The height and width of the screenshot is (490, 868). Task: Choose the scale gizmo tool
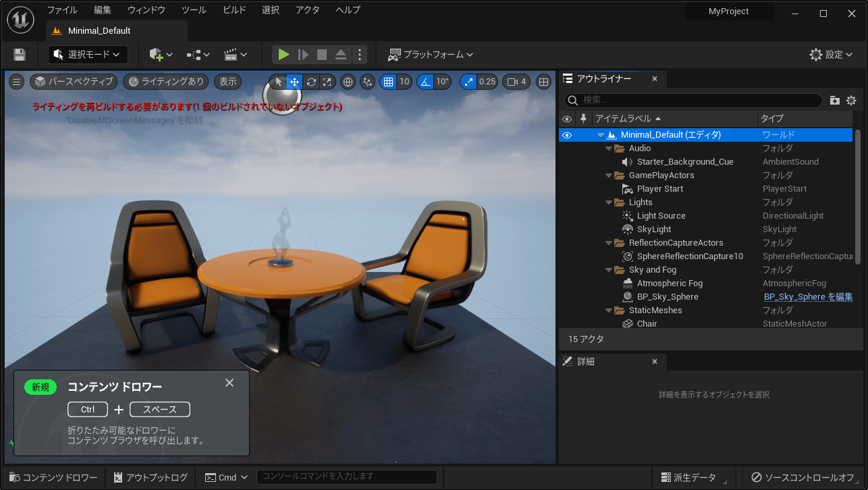pyautogui.click(x=327, y=82)
